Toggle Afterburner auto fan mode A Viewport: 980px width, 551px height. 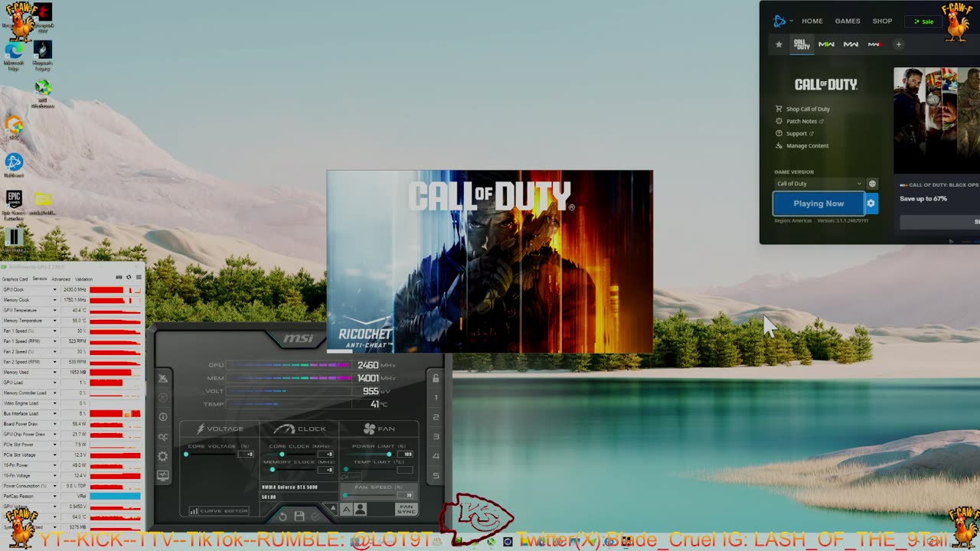pyautogui.click(x=347, y=509)
